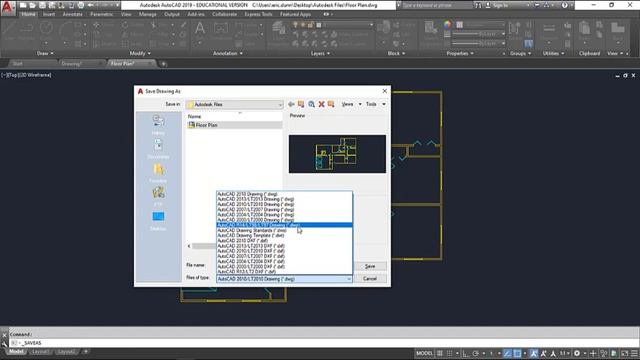Image resolution: width=640 pixels, height=360 pixels.
Task: Open Layer Properties in the Layers panel
Action: click(x=279, y=31)
